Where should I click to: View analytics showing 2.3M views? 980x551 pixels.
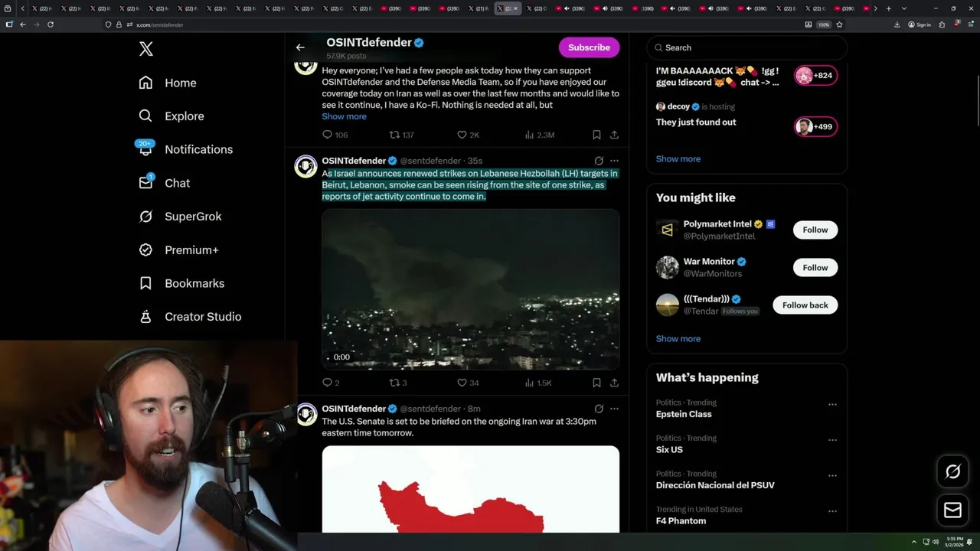pos(539,135)
